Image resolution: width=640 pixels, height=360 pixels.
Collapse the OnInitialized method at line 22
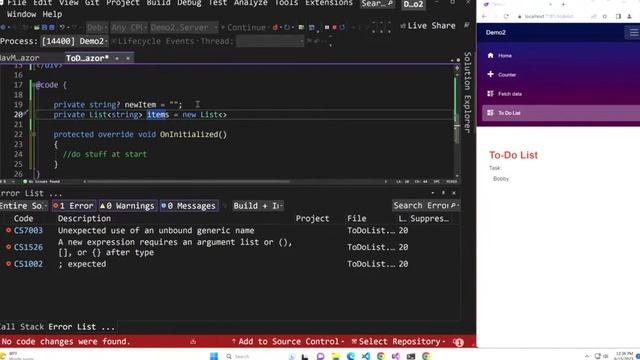tap(33, 134)
